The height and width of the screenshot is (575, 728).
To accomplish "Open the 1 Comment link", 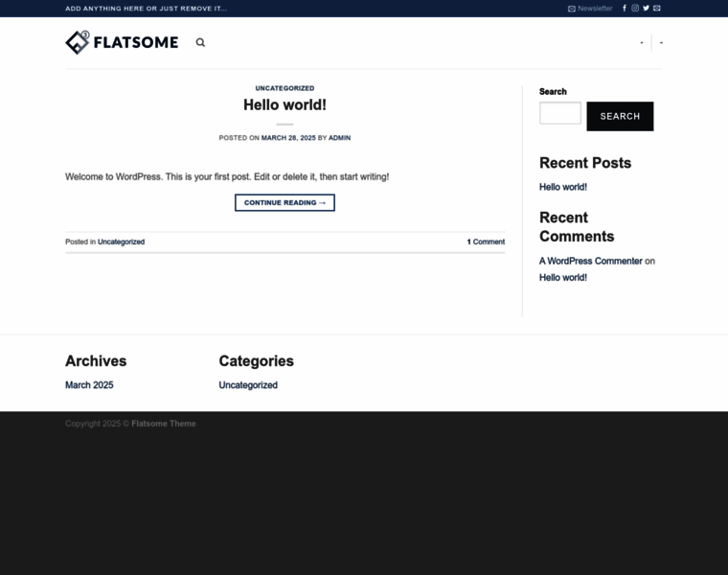I will coord(486,242).
